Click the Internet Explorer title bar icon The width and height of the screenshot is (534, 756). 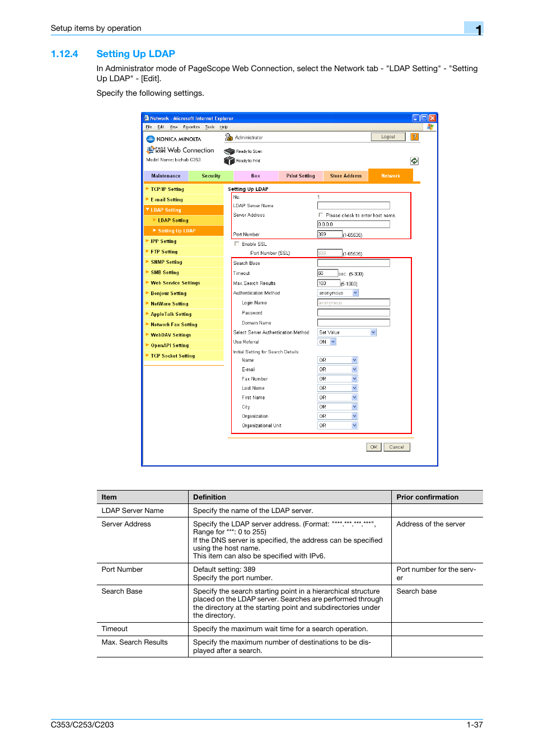click(x=146, y=118)
